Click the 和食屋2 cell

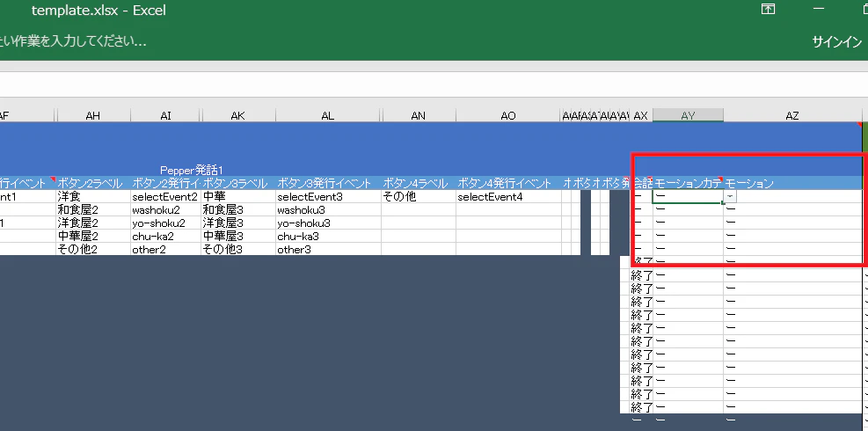coord(93,210)
